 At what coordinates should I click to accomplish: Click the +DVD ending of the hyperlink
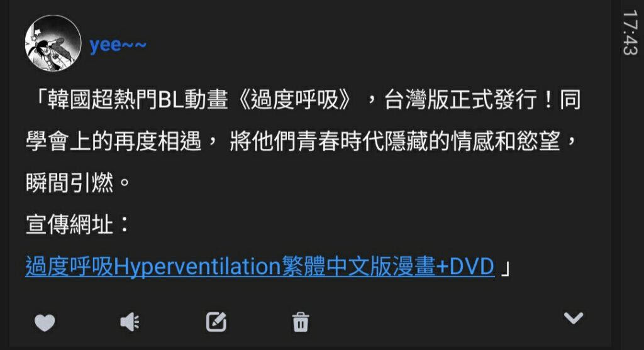(465, 266)
